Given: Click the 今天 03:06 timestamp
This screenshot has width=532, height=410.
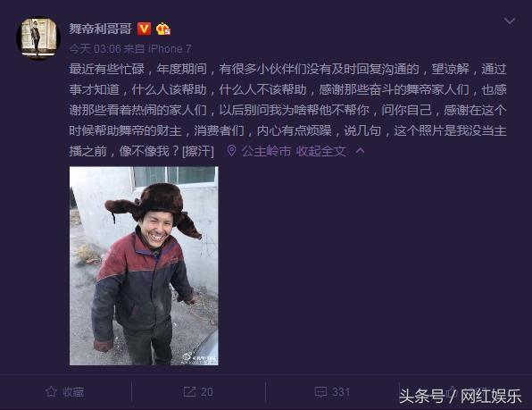Looking at the screenshot, I should [95, 49].
